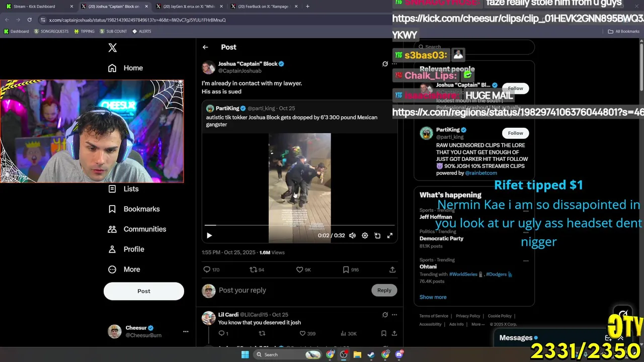Open more options for Democratic Party trend
The width and height of the screenshot is (644, 362).
pos(526,232)
